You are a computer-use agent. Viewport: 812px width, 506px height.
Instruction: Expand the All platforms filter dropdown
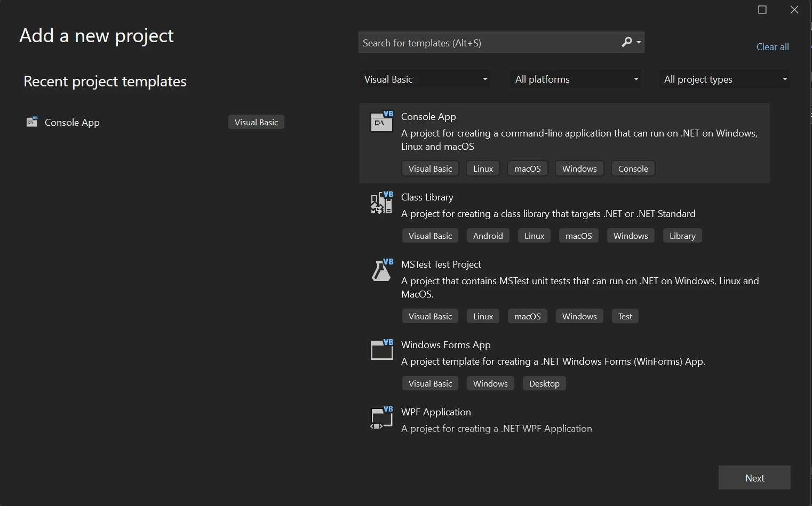(576, 79)
